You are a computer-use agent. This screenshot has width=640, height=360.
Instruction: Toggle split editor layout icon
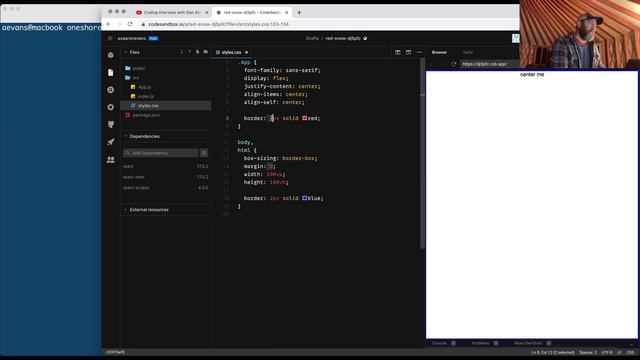tap(398, 52)
